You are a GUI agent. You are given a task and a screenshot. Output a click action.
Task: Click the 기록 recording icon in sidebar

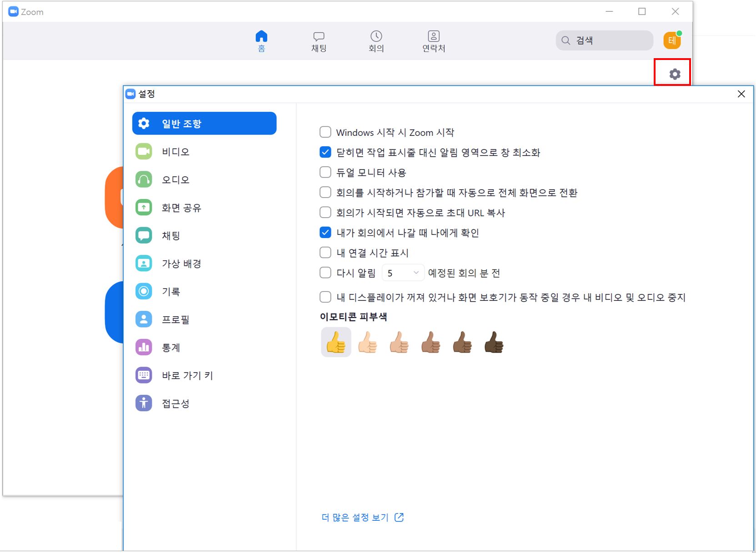144,291
